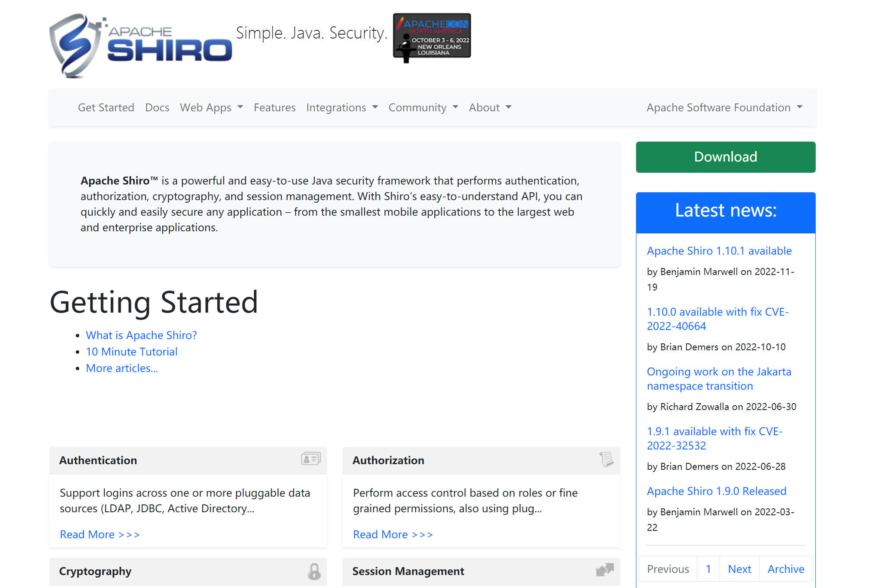The height and width of the screenshot is (588, 872).
Task: Click the ApacheCon North America banner
Action: (x=432, y=37)
